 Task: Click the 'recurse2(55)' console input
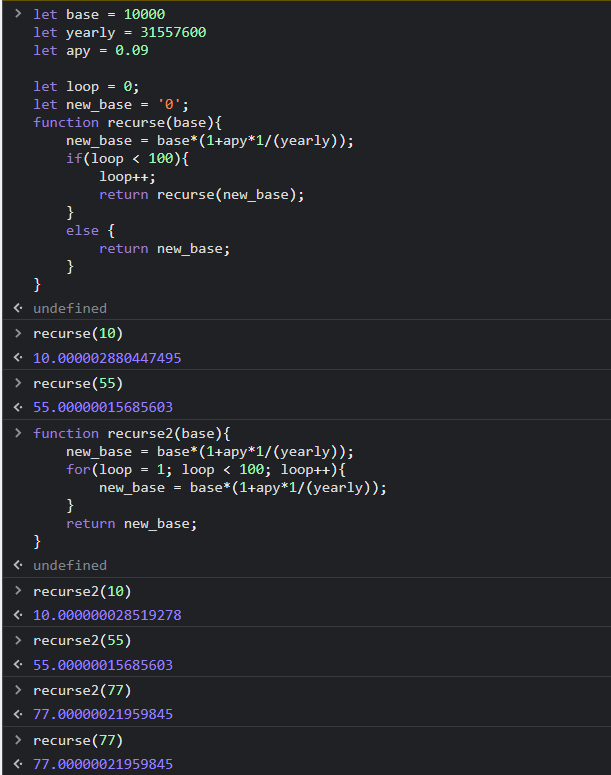(82, 641)
